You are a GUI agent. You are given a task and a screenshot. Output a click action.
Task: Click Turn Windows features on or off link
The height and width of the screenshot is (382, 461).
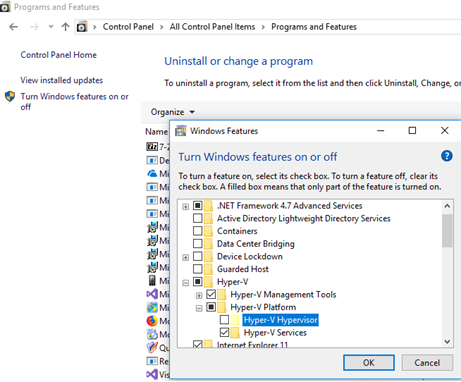[x=74, y=101]
